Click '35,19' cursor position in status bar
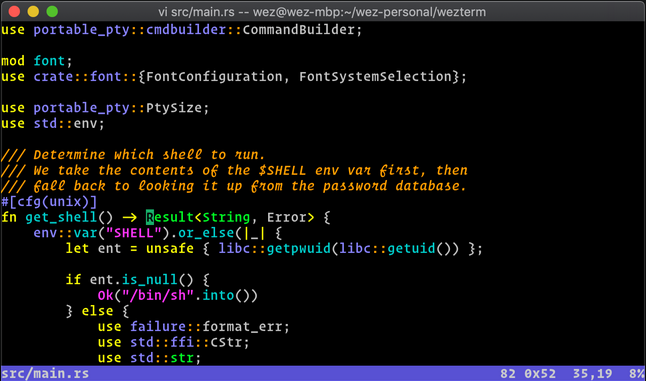This screenshot has height=381, width=646. click(x=592, y=374)
